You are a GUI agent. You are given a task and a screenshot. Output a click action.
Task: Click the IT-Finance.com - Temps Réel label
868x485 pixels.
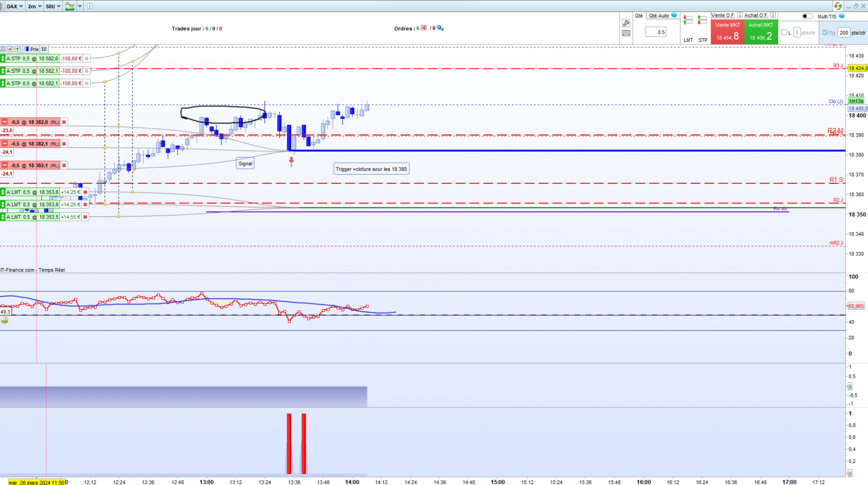33,270
